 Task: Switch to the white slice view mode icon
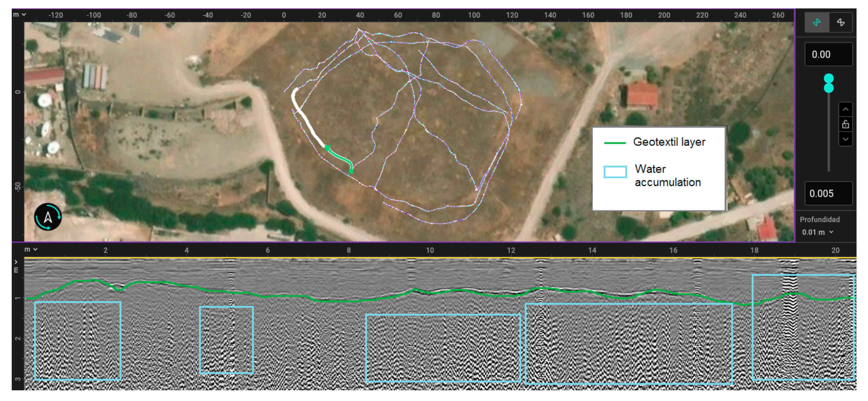pos(841,22)
